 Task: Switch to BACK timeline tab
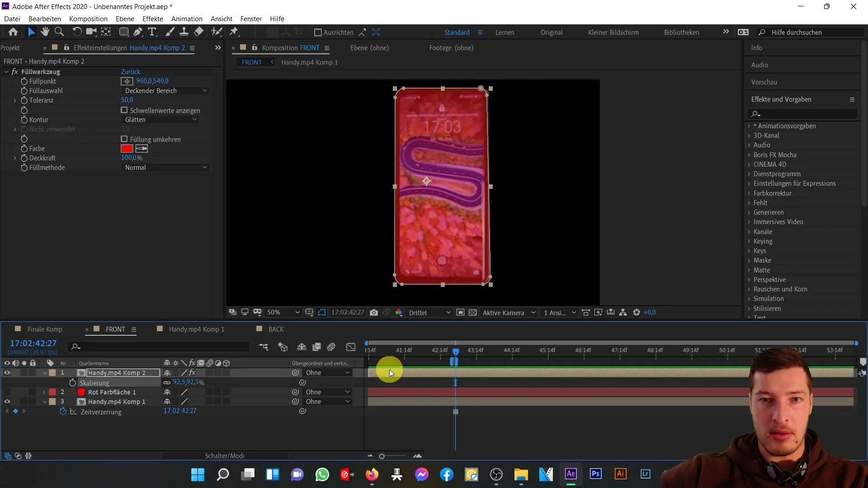coord(276,329)
